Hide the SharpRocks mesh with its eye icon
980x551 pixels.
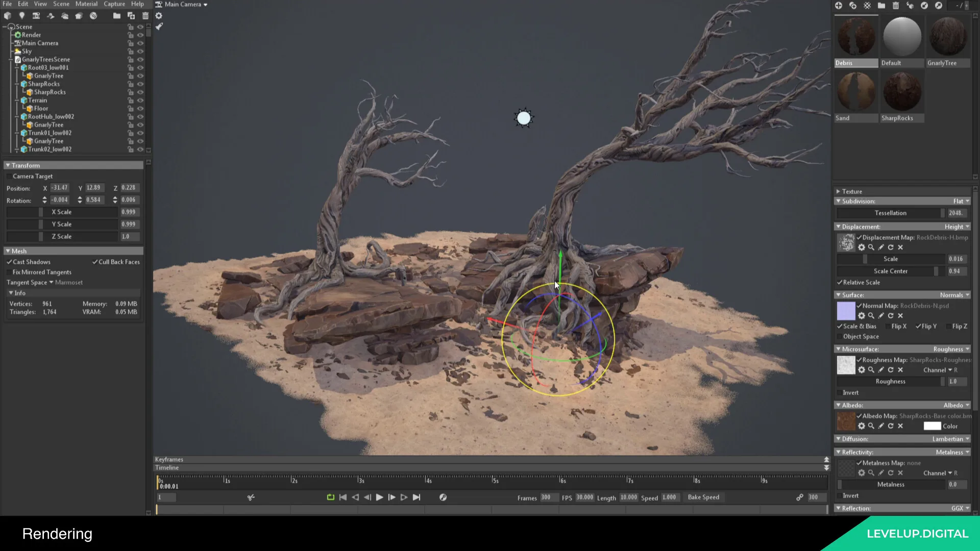coord(140,84)
